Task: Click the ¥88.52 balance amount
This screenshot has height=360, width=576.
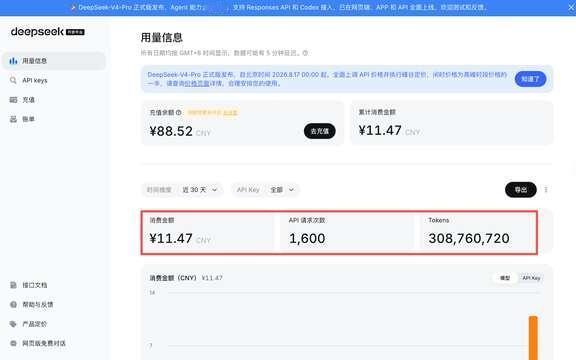Action: click(171, 131)
